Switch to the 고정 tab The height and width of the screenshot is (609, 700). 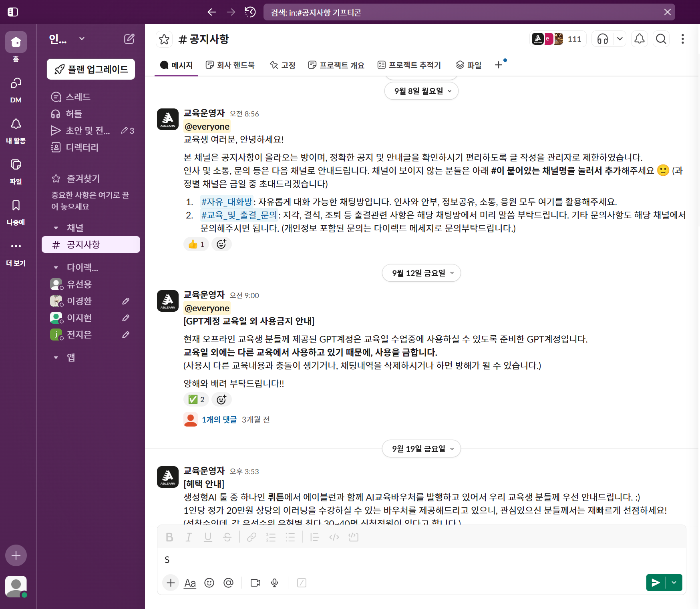pyautogui.click(x=282, y=65)
